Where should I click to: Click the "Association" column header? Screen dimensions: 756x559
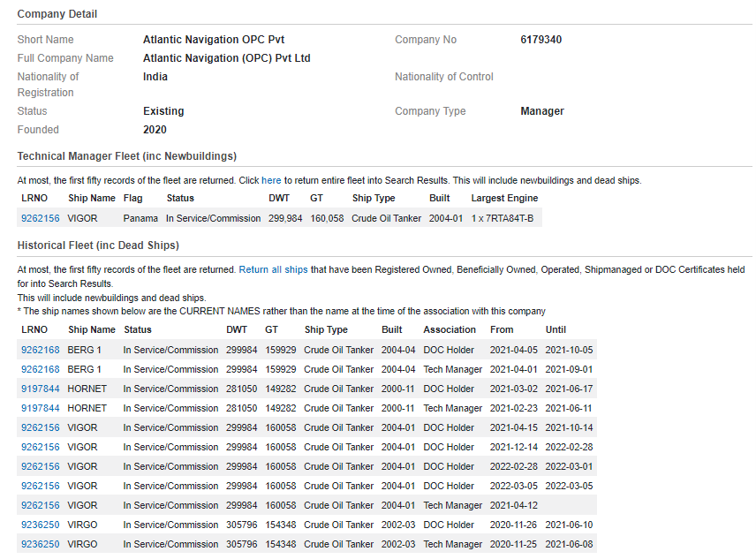[450, 329]
